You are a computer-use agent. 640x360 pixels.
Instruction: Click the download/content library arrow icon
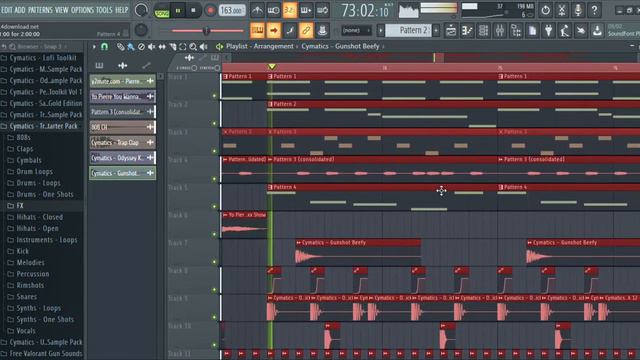tap(597, 31)
